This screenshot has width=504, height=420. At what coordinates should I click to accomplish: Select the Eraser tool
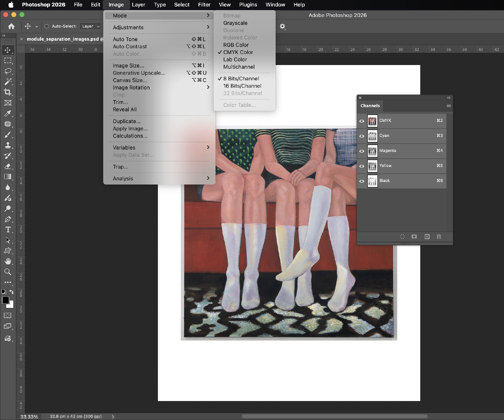pos(8,166)
